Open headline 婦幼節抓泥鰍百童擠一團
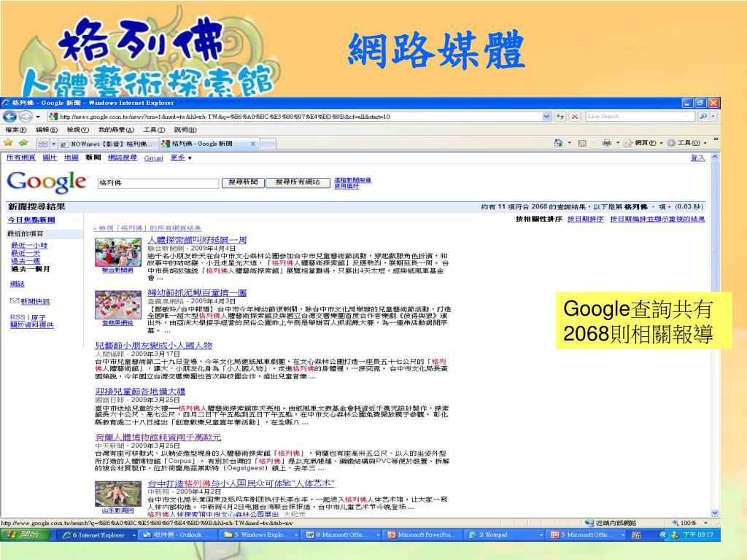This screenshot has width=747, height=560. click(197, 293)
